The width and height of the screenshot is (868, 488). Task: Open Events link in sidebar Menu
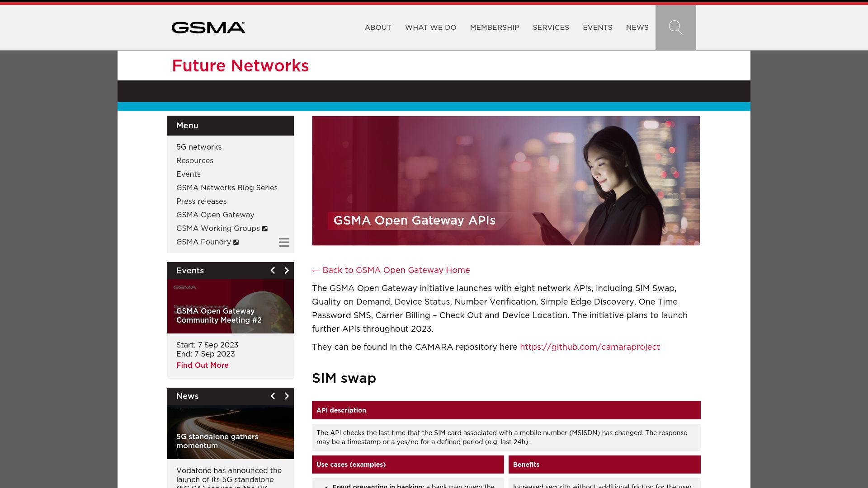click(x=189, y=174)
